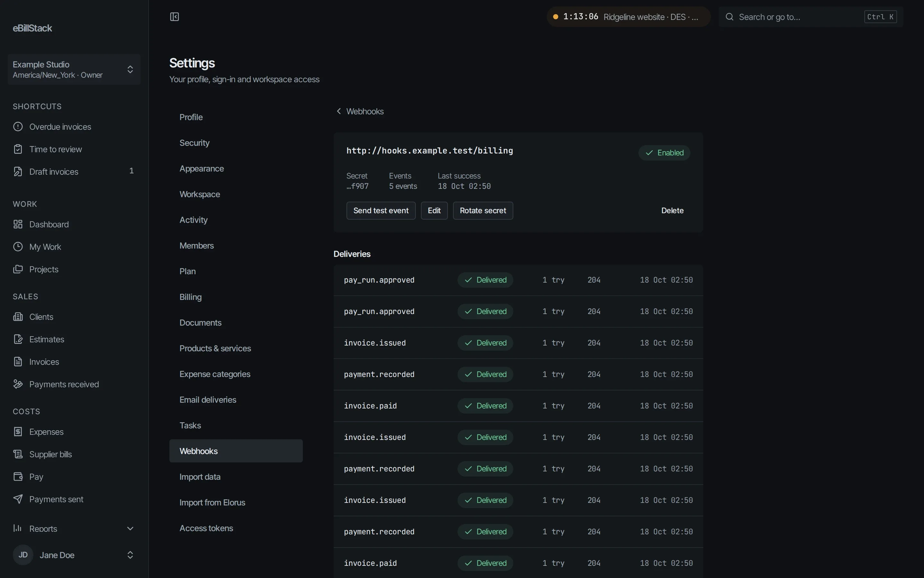Click the Dashboard grid icon
Image resolution: width=924 pixels, height=578 pixels.
tap(18, 224)
